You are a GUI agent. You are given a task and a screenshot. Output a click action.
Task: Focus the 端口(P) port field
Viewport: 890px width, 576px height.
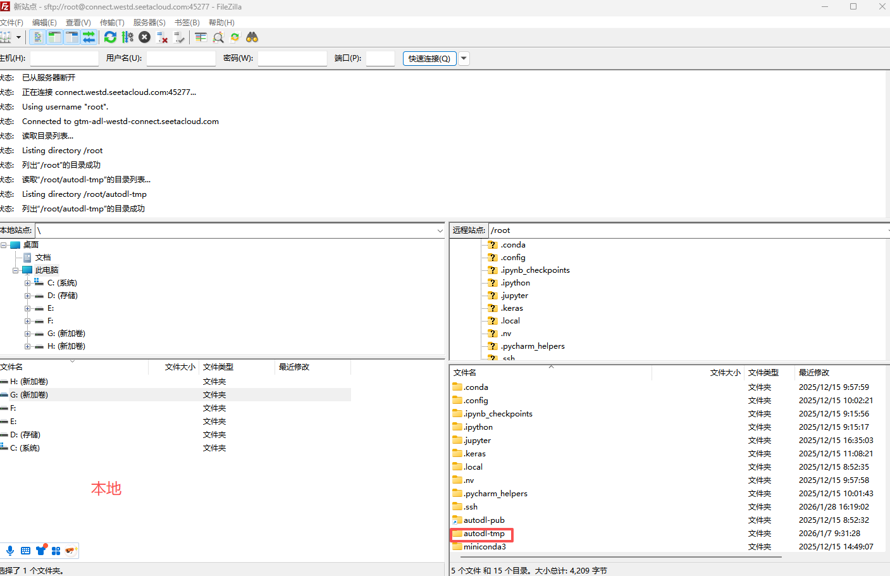point(380,58)
